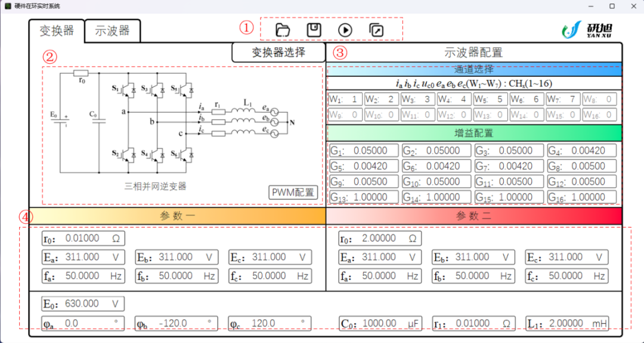
Task: Edit r0 field in 参数二 (2.00000 Ω)
Action: pos(380,238)
